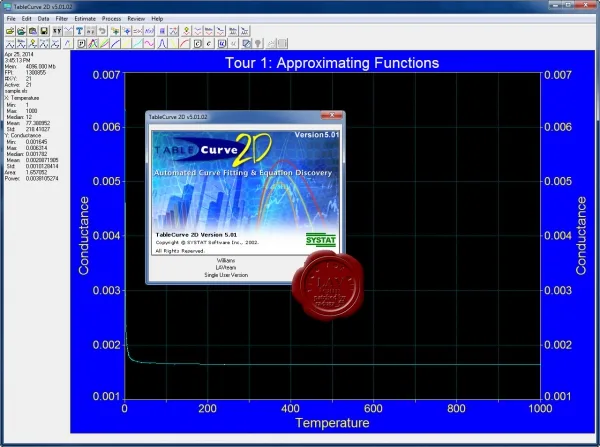Image resolution: width=600 pixels, height=447 pixels.
Task: Open the Filter menu
Action: coord(62,18)
